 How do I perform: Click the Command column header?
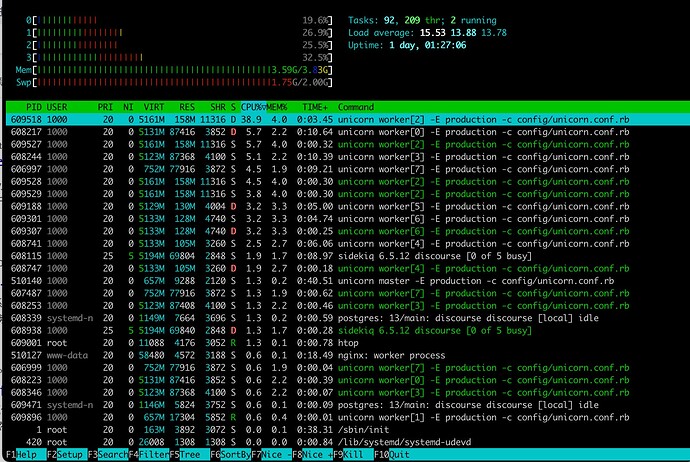point(356,107)
